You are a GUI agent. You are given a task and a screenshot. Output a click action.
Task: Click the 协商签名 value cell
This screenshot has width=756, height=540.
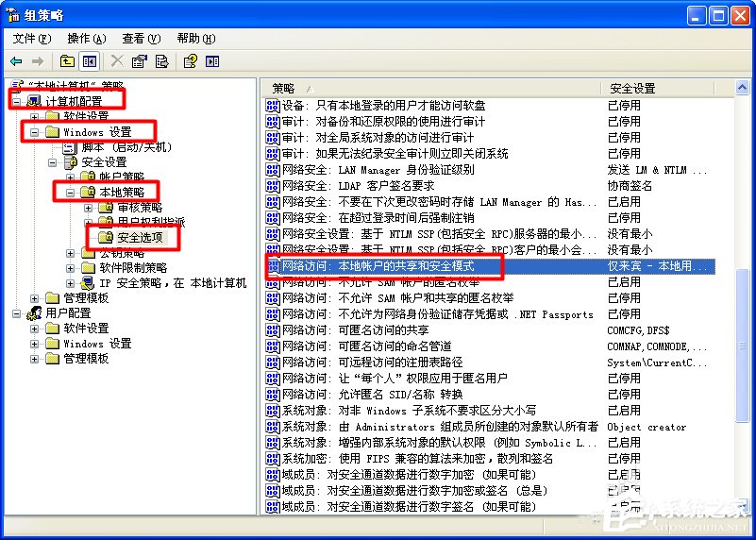(x=630, y=186)
